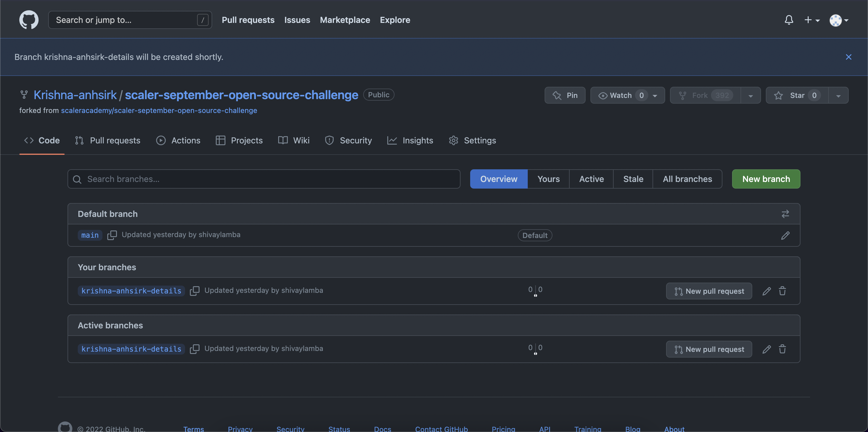Delete the krishna-anhsirk-details branch with trash icon
Image resolution: width=868 pixels, height=432 pixels.
click(782, 291)
